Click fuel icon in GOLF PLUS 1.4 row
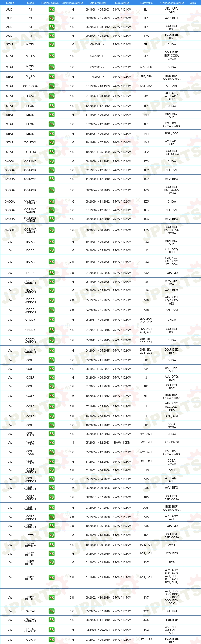Viewport: 201px width, 644px height. (x=51, y=443)
